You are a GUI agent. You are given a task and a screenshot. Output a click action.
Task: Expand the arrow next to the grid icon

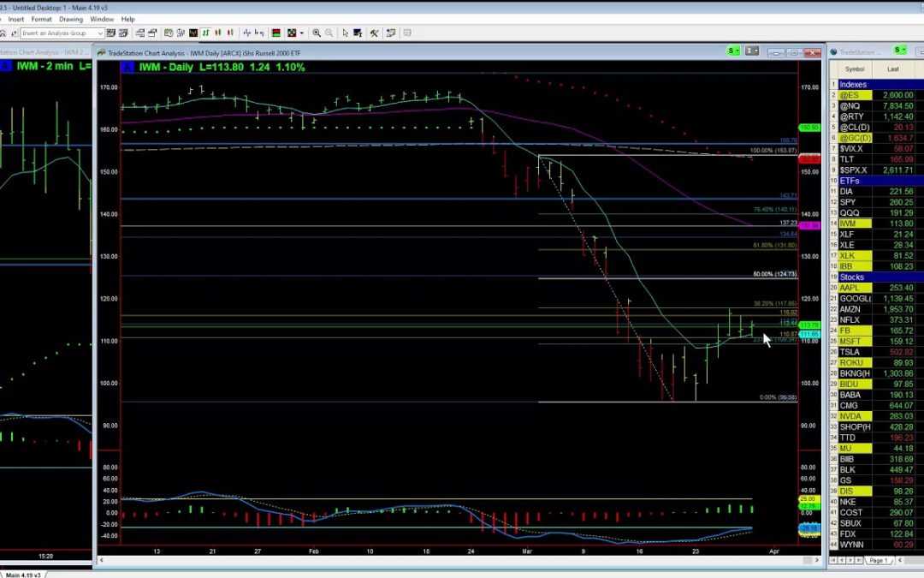(x=302, y=33)
